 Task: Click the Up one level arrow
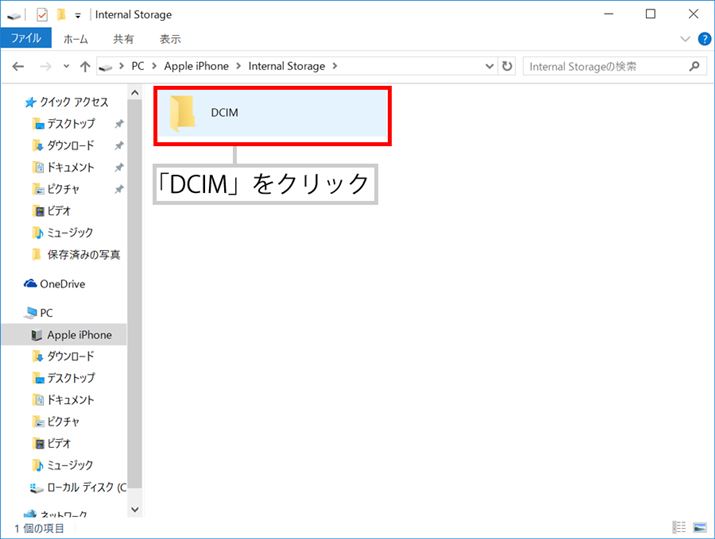pos(85,66)
